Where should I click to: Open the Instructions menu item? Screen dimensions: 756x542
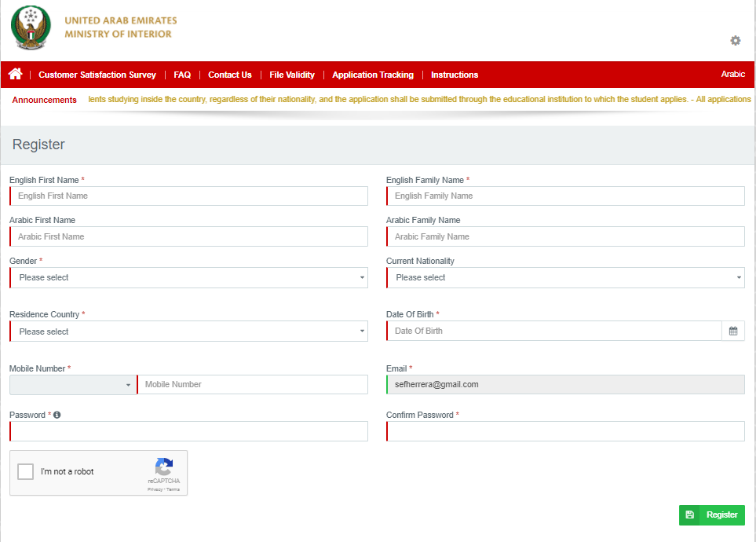pyautogui.click(x=455, y=75)
